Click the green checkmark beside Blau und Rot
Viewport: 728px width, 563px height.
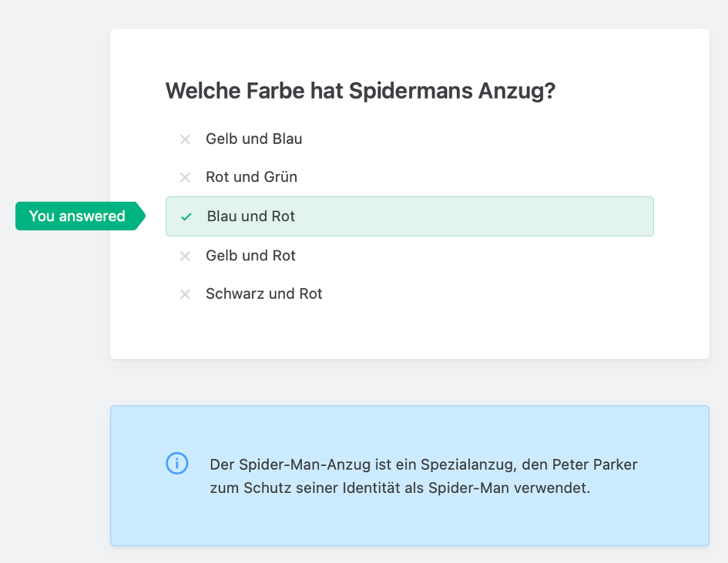186,217
